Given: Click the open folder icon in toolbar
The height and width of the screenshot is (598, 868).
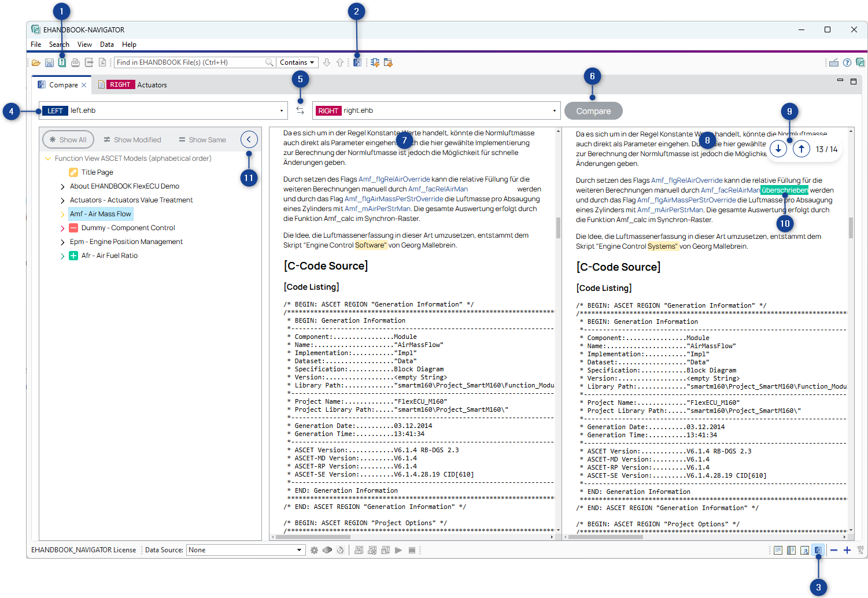Looking at the screenshot, I should coord(36,62).
